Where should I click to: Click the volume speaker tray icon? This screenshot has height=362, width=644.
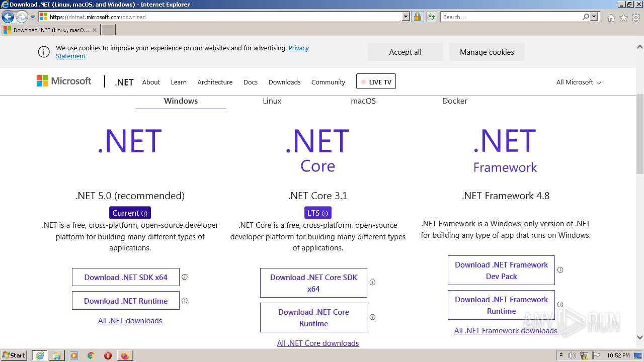coord(572,355)
